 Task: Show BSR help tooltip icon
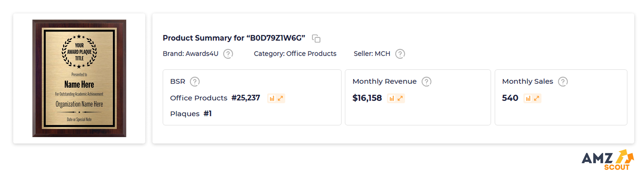195,82
